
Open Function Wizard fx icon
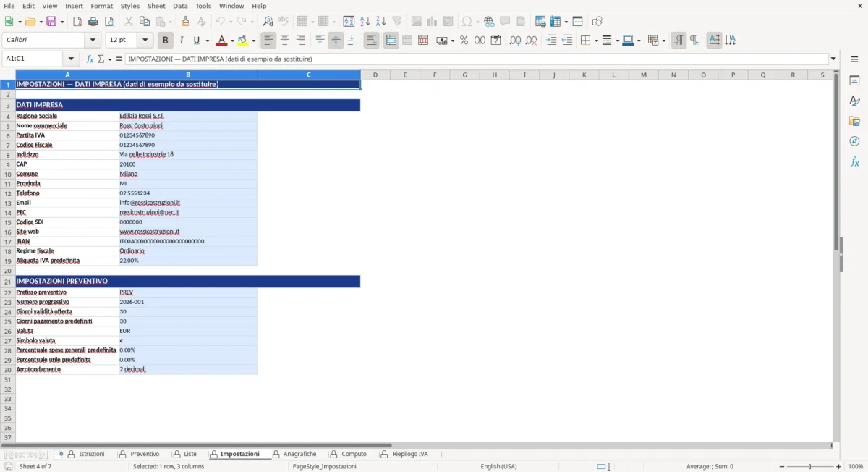tap(90, 59)
